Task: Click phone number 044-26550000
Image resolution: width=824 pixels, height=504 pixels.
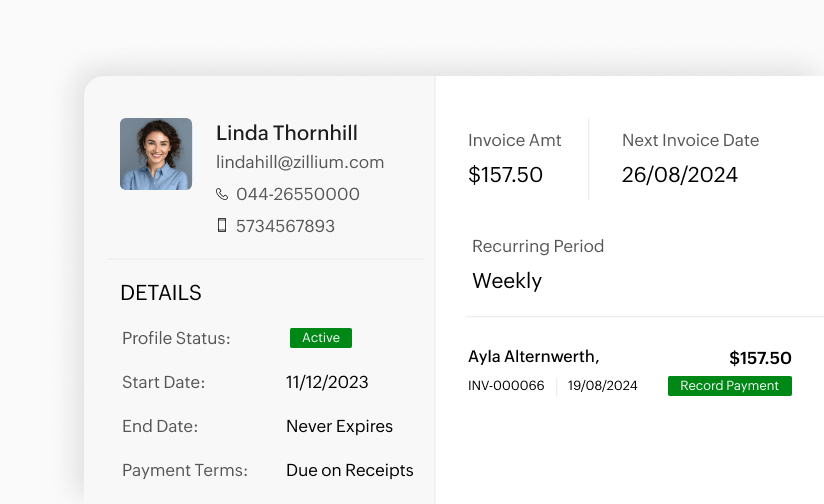Action: coord(298,194)
